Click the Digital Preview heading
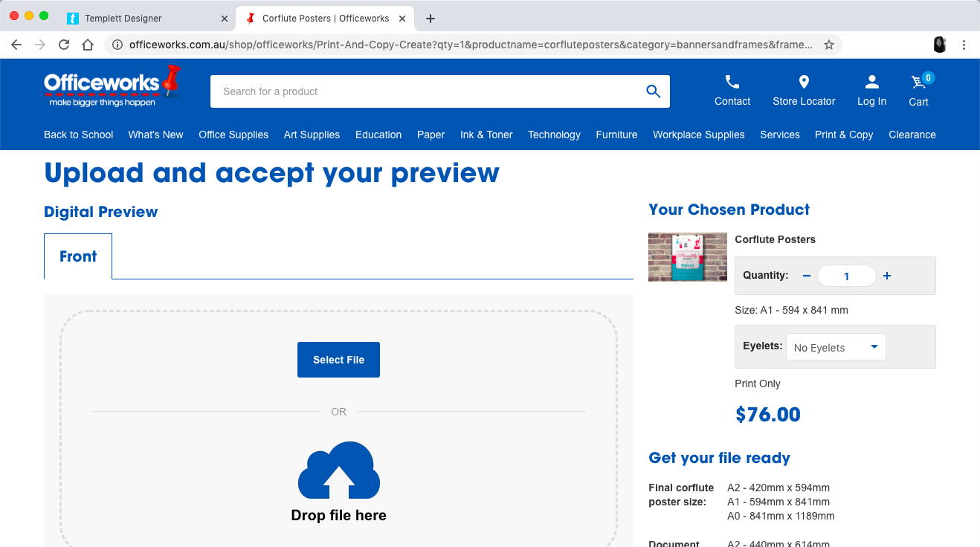The width and height of the screenshot is (980, 547). pos(100,212)
